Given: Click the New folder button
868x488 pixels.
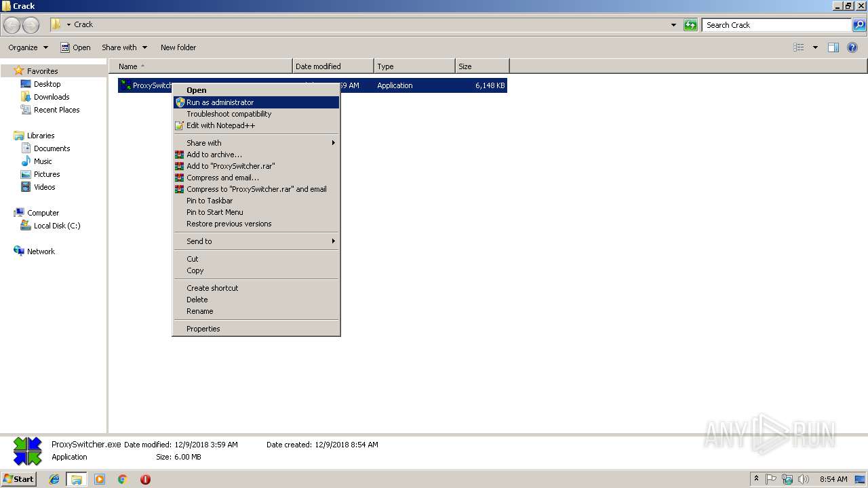Looking at the screenshot, I should point(178,47).
